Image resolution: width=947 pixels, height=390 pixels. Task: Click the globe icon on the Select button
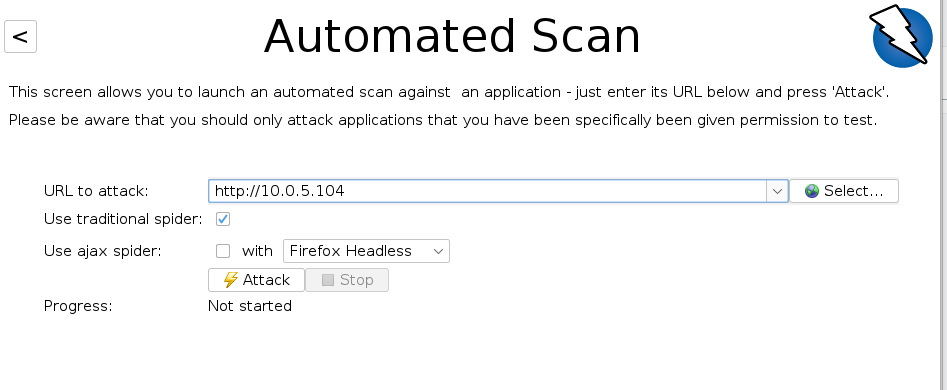pyautogui.click(x=812, y=191)
